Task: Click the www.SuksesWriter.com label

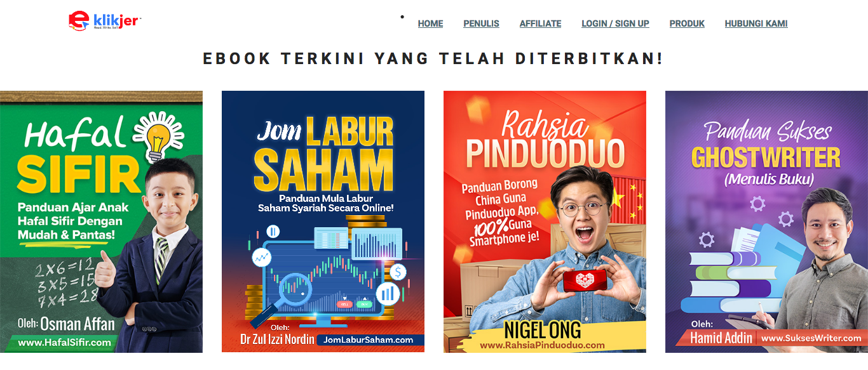Action: pos(811,338)
